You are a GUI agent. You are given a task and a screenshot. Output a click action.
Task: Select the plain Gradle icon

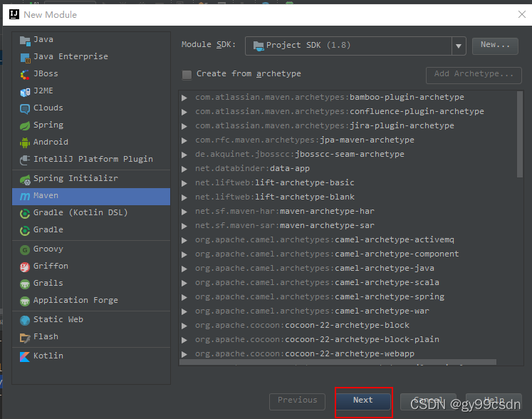coord(25,230)
